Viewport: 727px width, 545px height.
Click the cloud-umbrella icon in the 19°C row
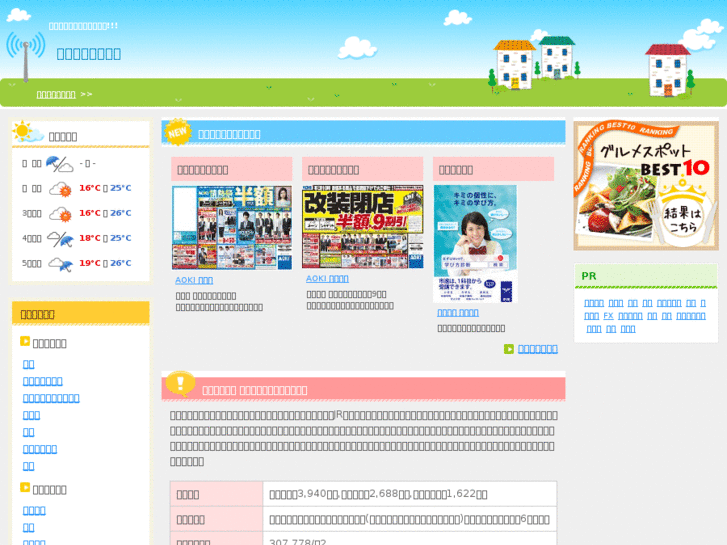pos(60,264)
